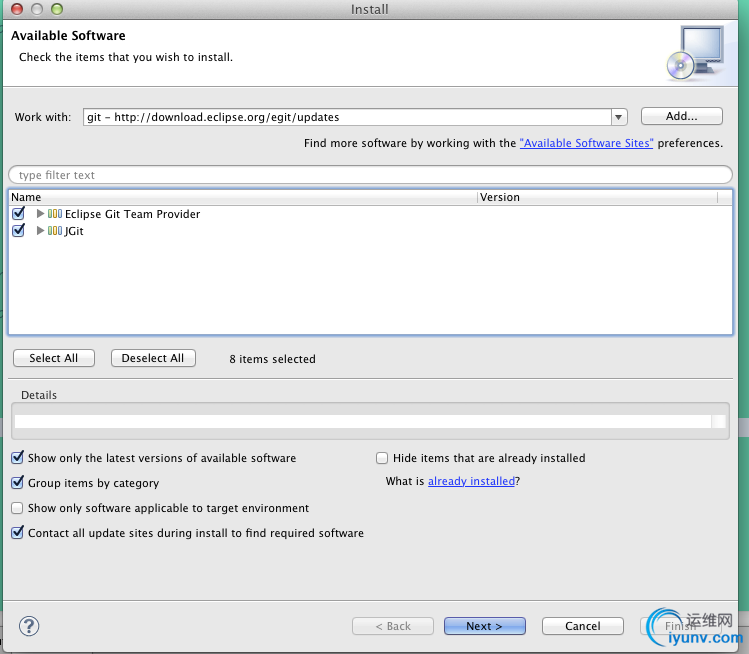Click the green zoom window button
749x654 pixels.
tap(57, 9)
